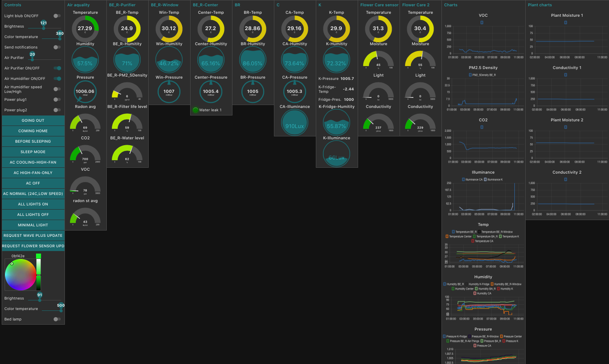Image resolution: width=609 pixels, height=364 pixels.
Task: Click the MINIMAL LIGHT button
Action: click(x=33, y=225)
